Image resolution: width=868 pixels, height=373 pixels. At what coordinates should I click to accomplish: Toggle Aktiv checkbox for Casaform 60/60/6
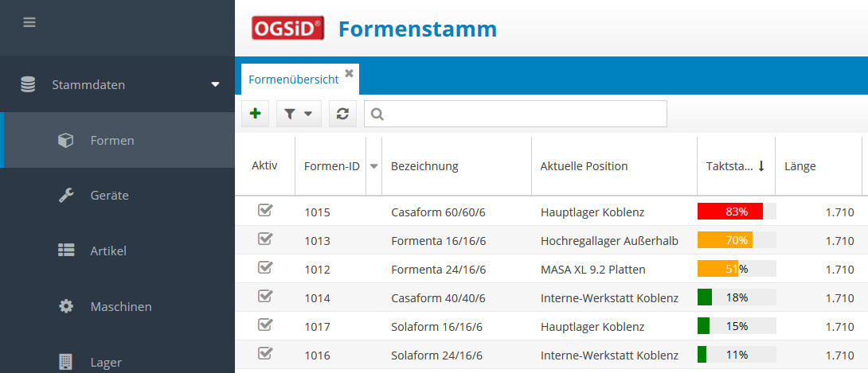pos(265,211)
